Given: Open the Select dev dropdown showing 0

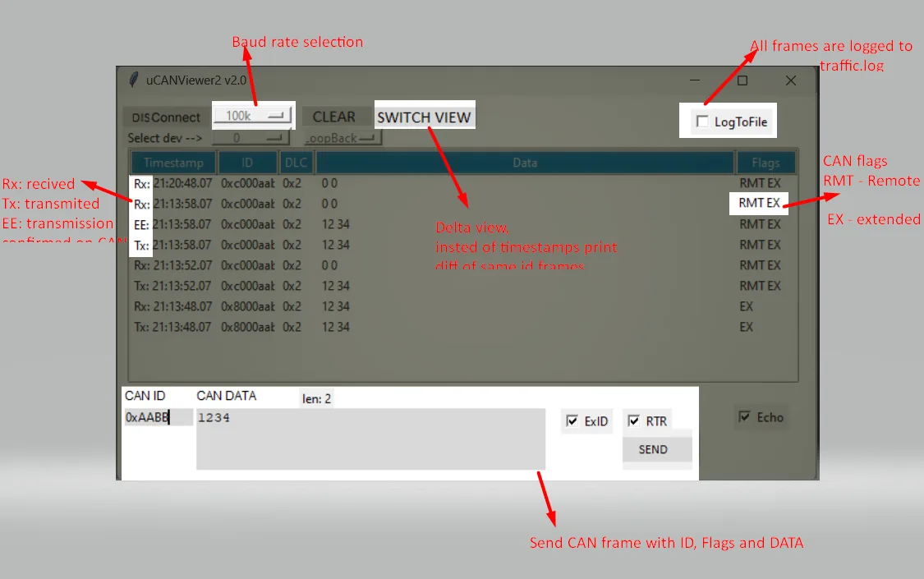Looking at the screenshot, I should tap(250, 138).
